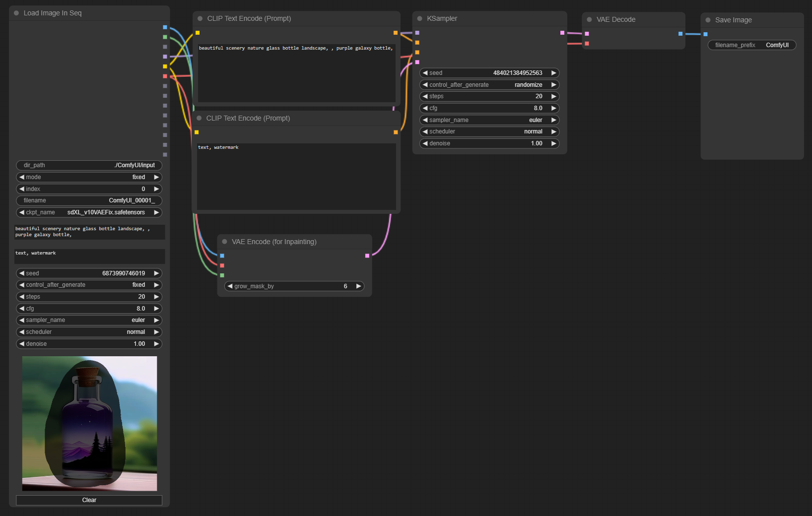Click the pink latent output port on KSampler

pyautogui.click(x=562, y=33)
